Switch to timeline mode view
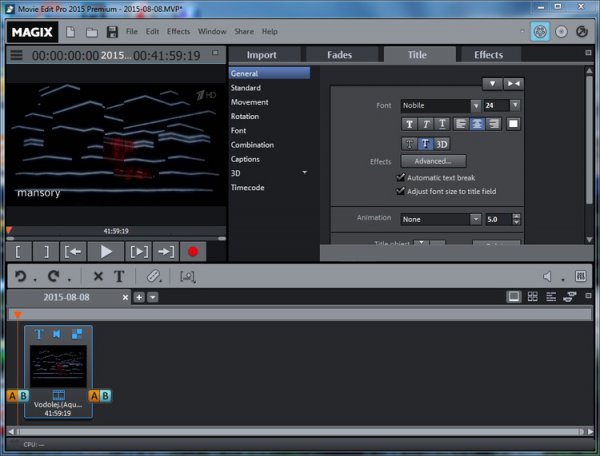Viewport: 600px width, 456px height. coord(551,296)
